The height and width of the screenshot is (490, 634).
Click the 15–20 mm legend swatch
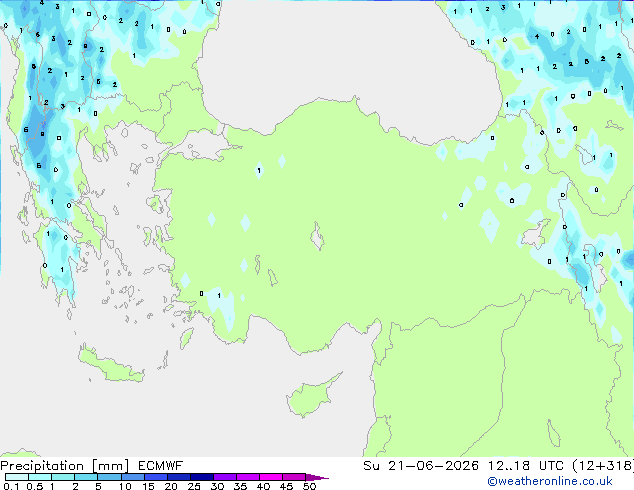coord(155,477)
